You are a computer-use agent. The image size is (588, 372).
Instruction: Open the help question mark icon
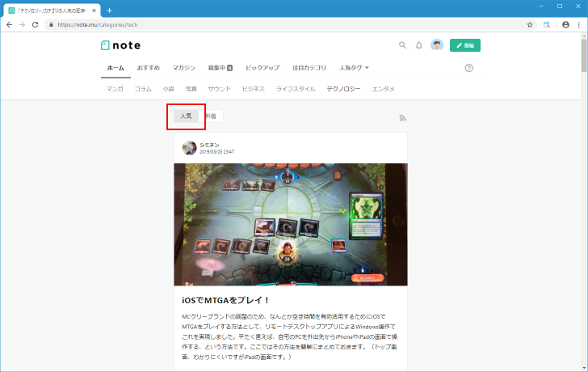tap(468, 68)
